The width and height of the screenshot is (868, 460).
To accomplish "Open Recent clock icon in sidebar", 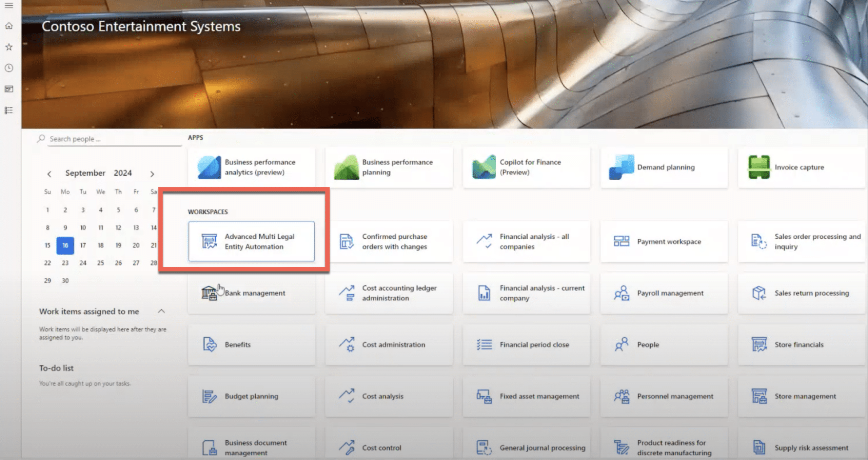I will (x=9, y=68).
